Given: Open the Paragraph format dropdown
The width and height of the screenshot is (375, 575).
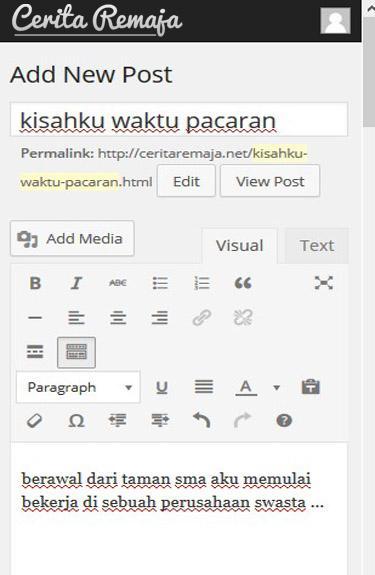Looking at the screenshot, I should point(78,387).
